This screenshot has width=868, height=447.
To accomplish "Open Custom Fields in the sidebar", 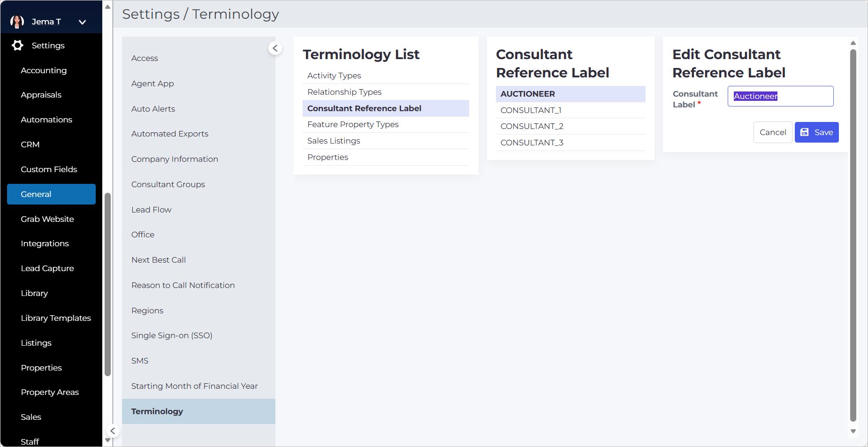I will [49, 169].
